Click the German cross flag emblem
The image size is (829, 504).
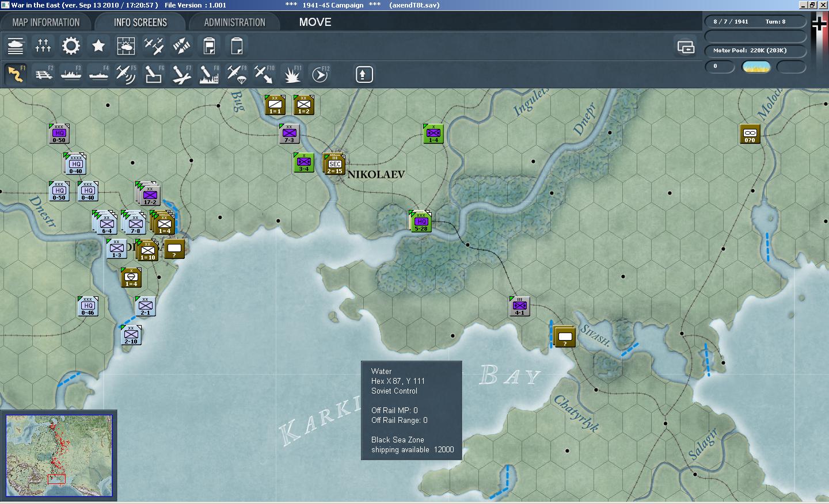(x=819, y=23)
